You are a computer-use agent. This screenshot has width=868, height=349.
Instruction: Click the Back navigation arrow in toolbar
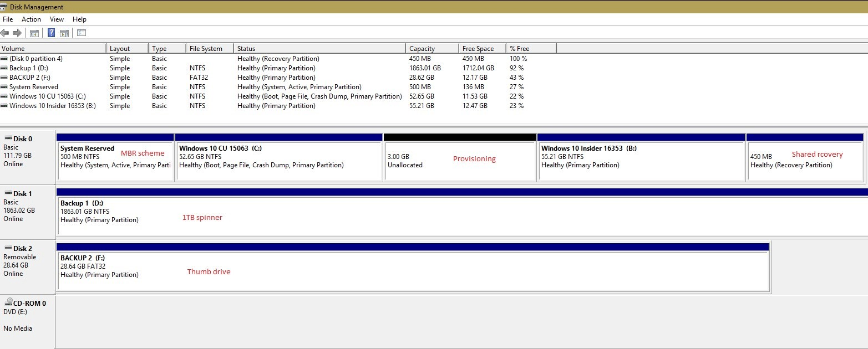(6, 33)
